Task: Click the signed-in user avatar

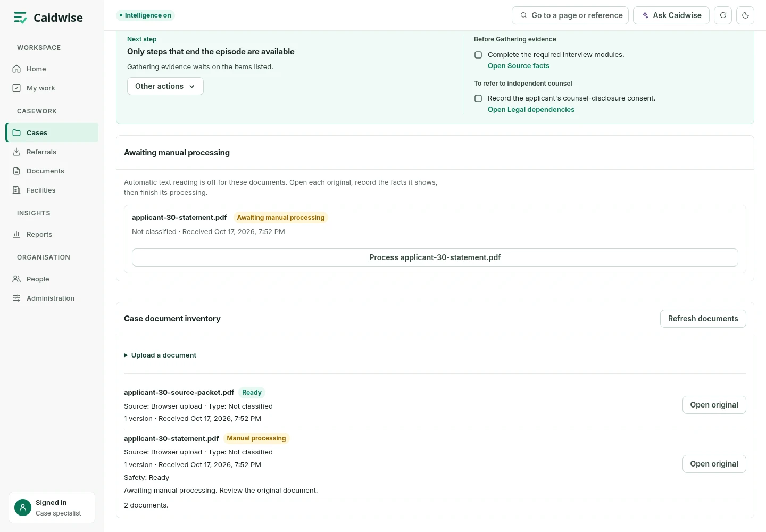Action: [23, 508]
